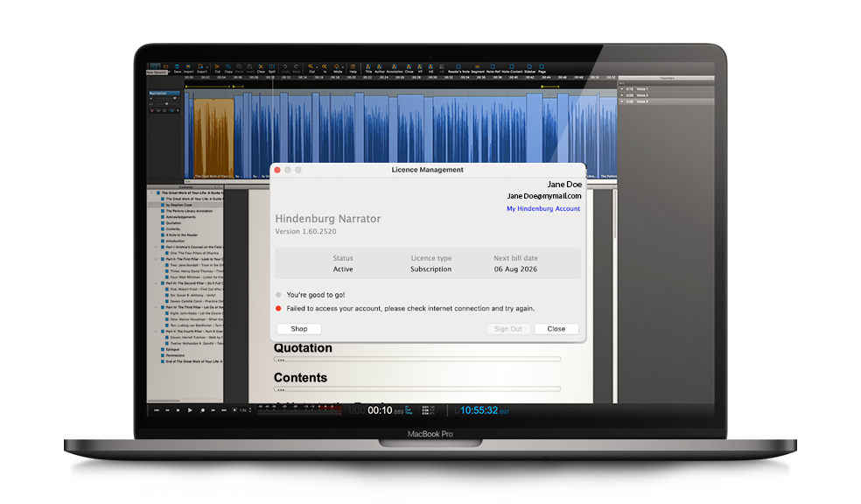This screenshot has width=861, height=504.
Task: Insert a Title marker from toolbar
Action: 368,68
